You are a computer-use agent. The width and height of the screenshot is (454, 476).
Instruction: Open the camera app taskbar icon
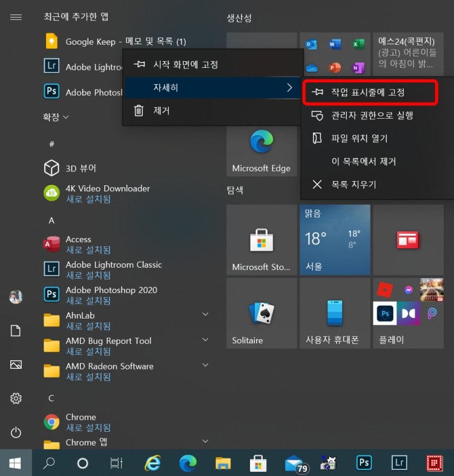[328, 463]
